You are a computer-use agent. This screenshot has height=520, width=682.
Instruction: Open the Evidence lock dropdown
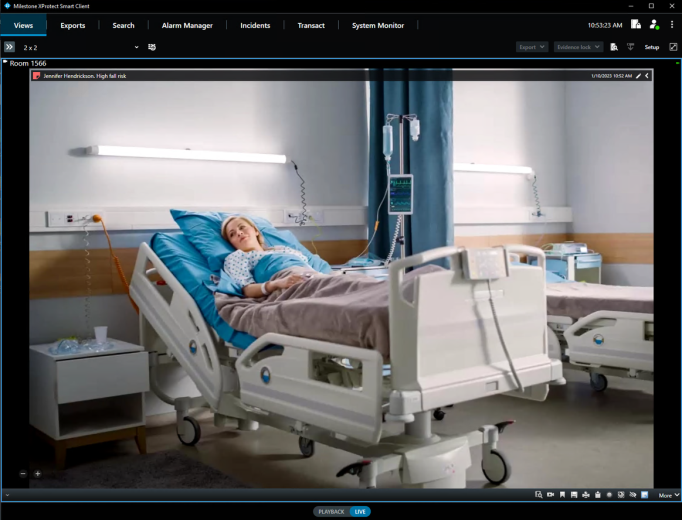tap(578, 47)
